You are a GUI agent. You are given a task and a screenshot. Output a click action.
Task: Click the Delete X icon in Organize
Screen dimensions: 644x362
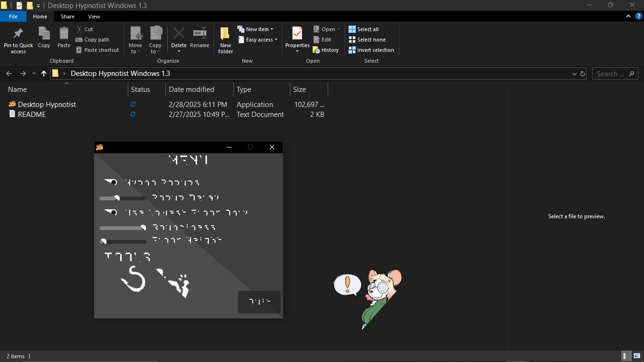pyautogui.click(x=179, y=33)
